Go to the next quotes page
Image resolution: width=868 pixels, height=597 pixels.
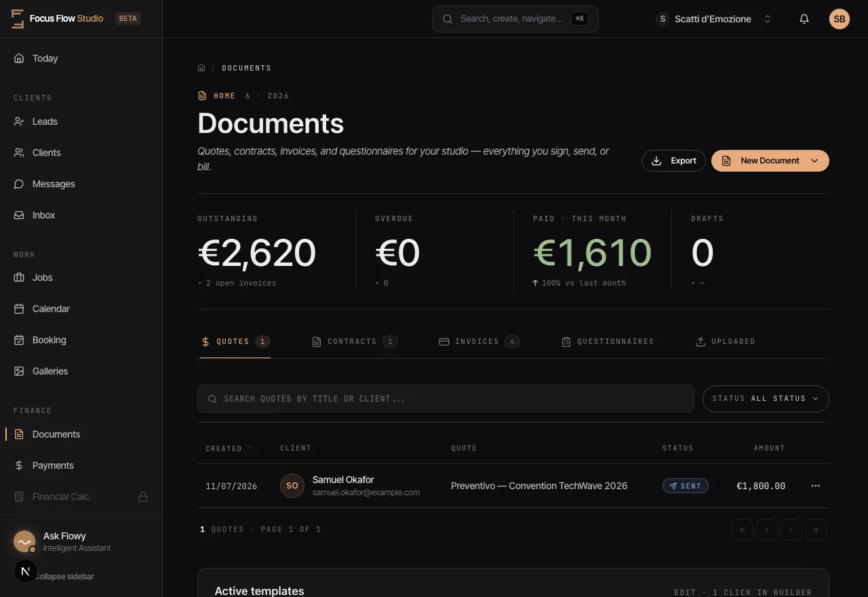[791, 530]
